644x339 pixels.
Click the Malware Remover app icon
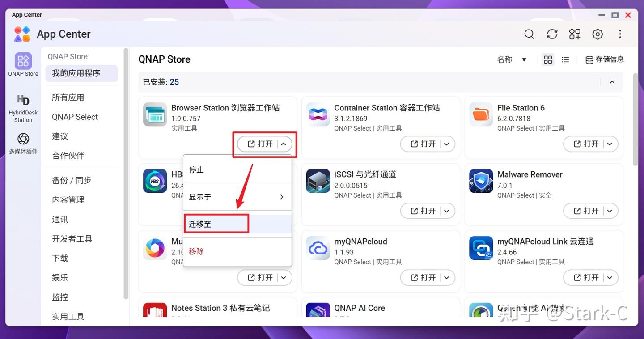click(x=481, y=181)
